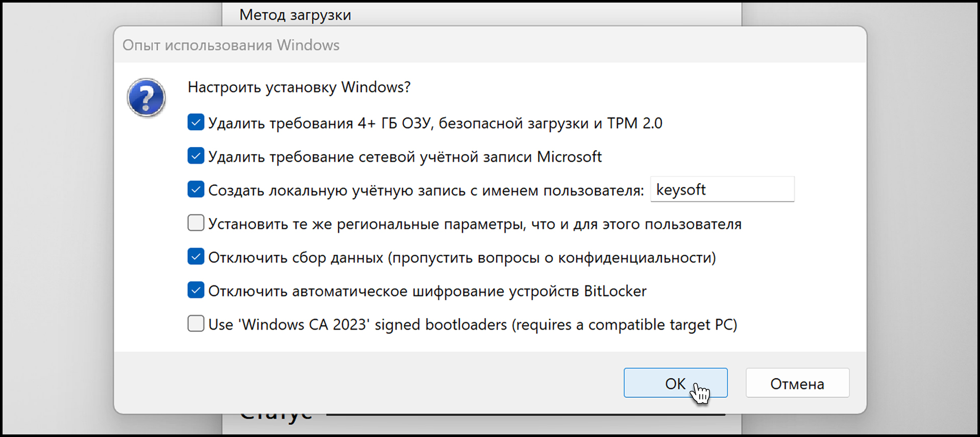Click the blue question mark icon
This screenshot has width=980, height=437.
146,97
